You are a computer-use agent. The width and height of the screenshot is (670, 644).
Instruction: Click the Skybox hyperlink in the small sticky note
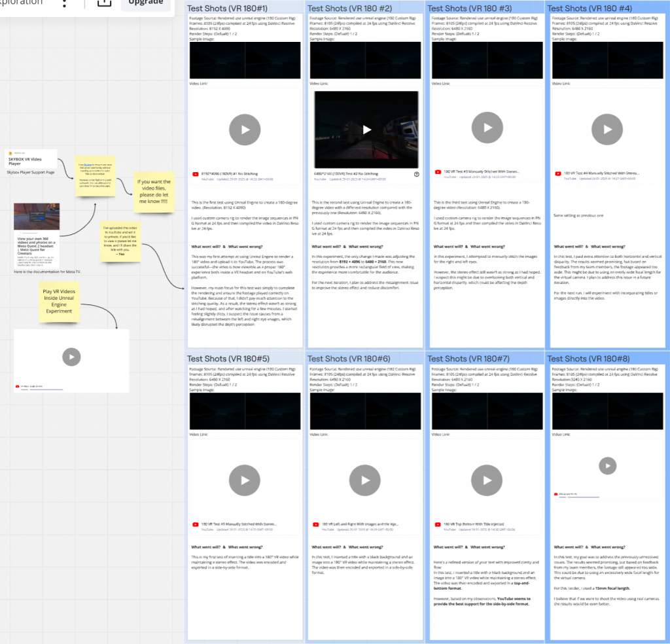coord(88,164)
